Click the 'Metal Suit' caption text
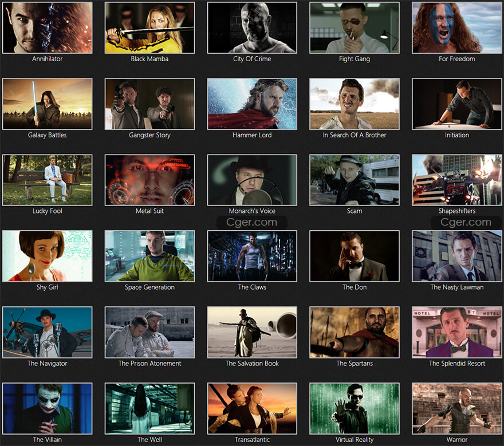504x446 pixels. [150, 211]
